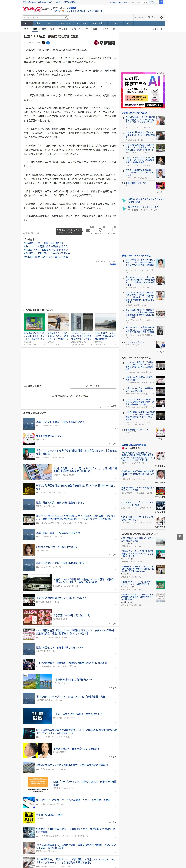186x868 pixels.
Task: React with the 新しい視点 exclamation icon
Action: coord(112,230)
